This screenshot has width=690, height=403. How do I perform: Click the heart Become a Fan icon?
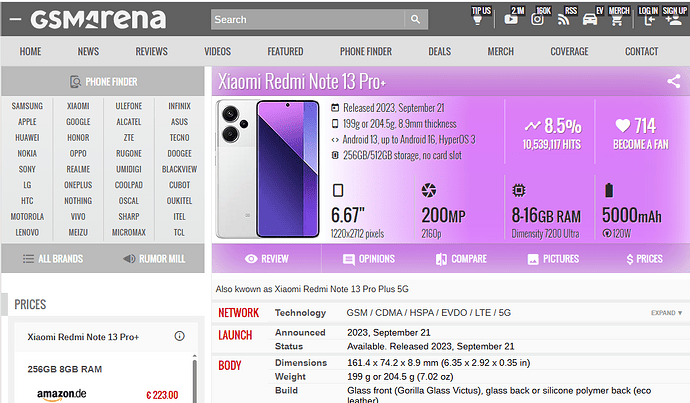[623, 126]
